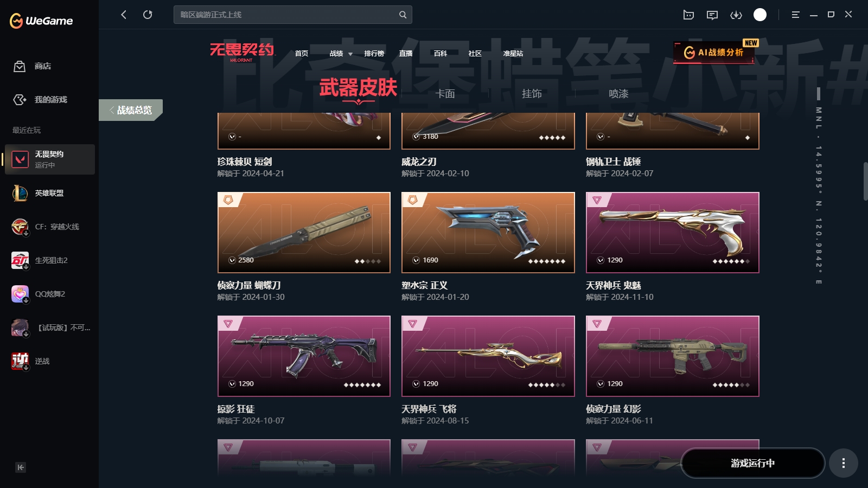Select the 掠影 狂徒 weapon skin thumbnail
The image size is (868, 488).
(304, 356)
